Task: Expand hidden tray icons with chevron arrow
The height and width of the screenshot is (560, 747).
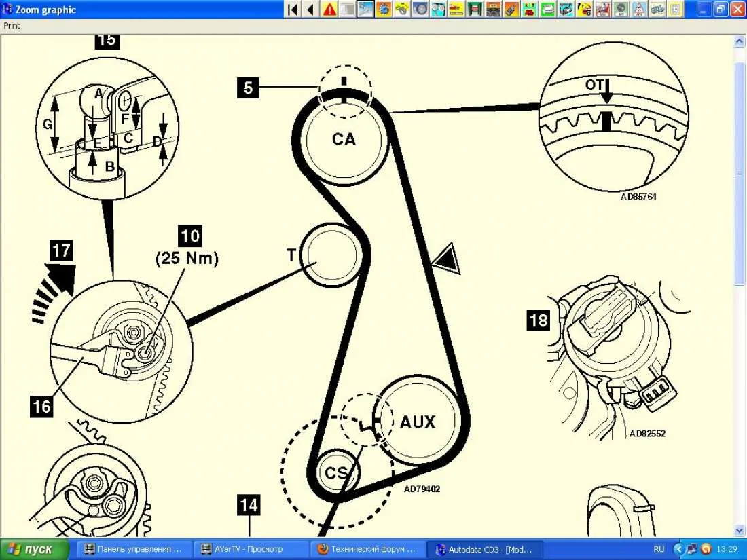Action: [679, 549]
